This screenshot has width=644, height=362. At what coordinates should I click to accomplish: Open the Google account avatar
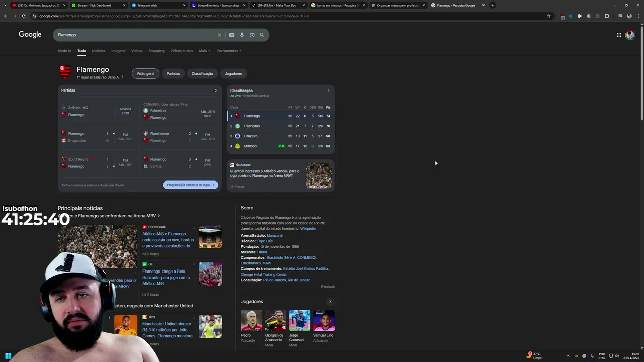[630, 35]
